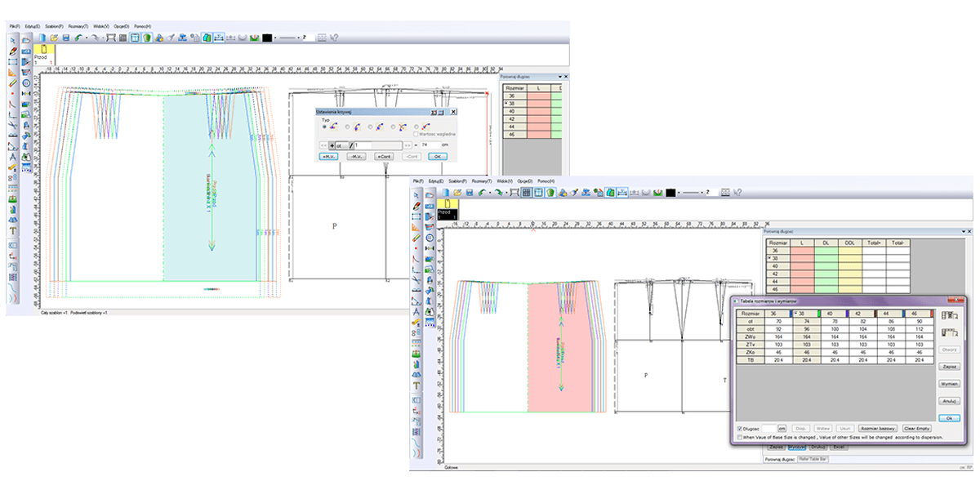This screenshot has height=490, width=980.
Task: Click New document icon in back window toolbar
Action: [x=42, y=38]
